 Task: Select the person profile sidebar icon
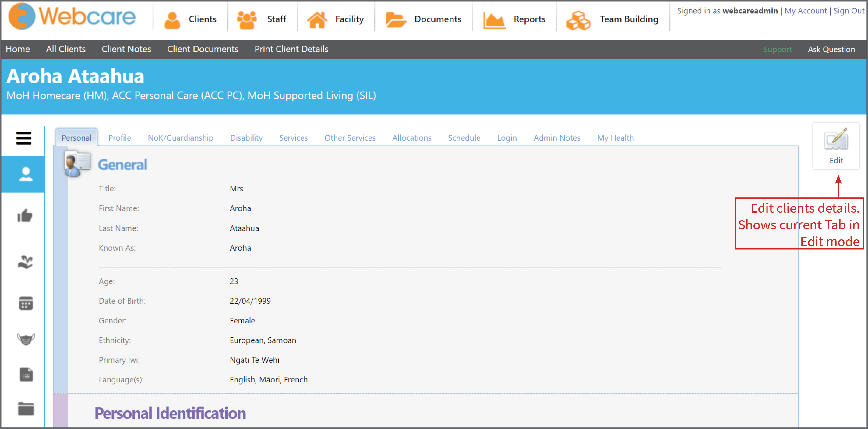(x=26, y=174)
